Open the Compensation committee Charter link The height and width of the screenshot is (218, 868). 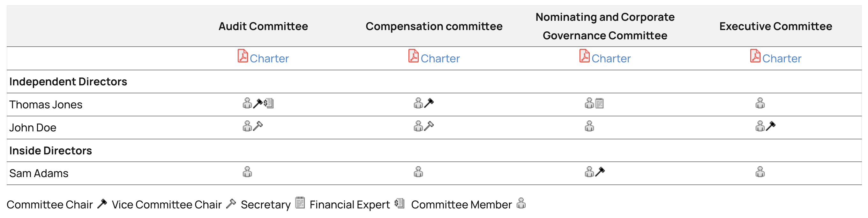click(440, 58)
